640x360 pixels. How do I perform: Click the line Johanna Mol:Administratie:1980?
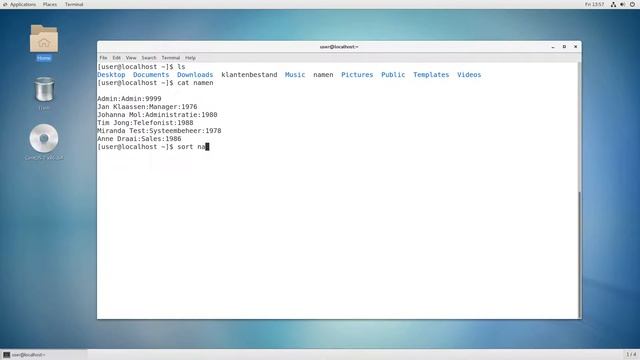coord(157,115)
